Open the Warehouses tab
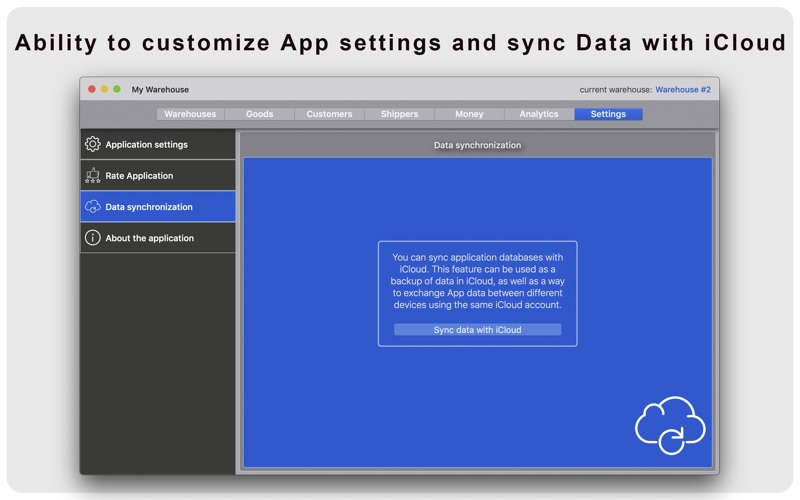800x500 pixels. click(190, 114)
